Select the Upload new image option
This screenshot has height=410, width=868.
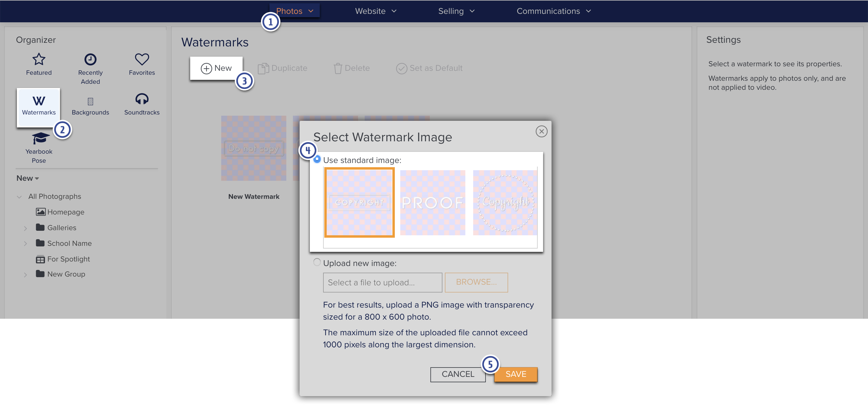coord(317,262)
